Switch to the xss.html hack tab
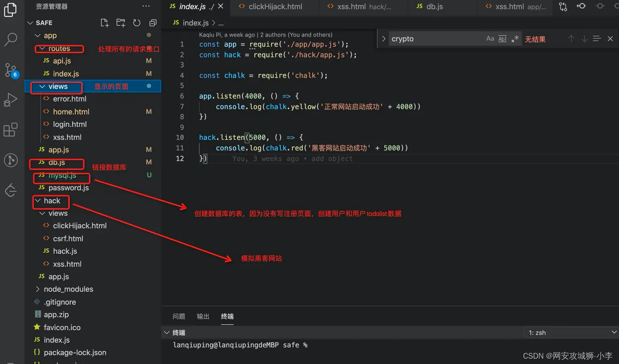This screenshot has height=364, width=619. click(363, 7)
